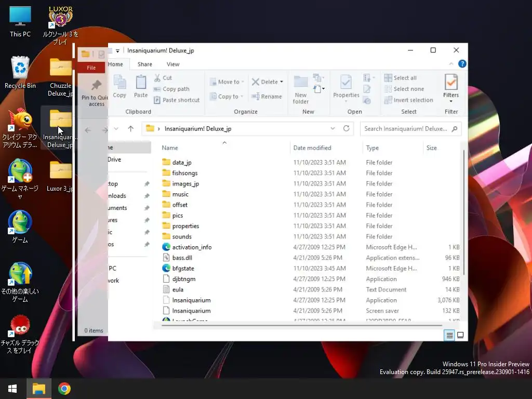532x399 pixels.
Task: Open the Windows Start button
Action: pos(12,389)
